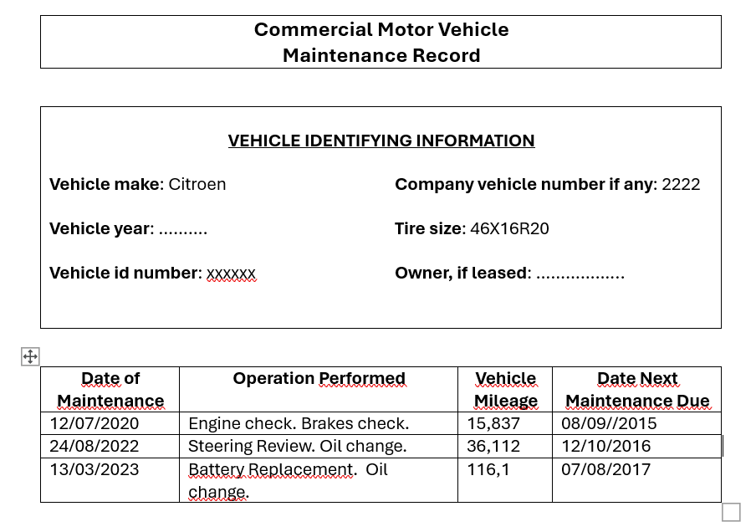
Task: Click the 'Battery Replacement' misspelled text
Action: tap(271, 469)
